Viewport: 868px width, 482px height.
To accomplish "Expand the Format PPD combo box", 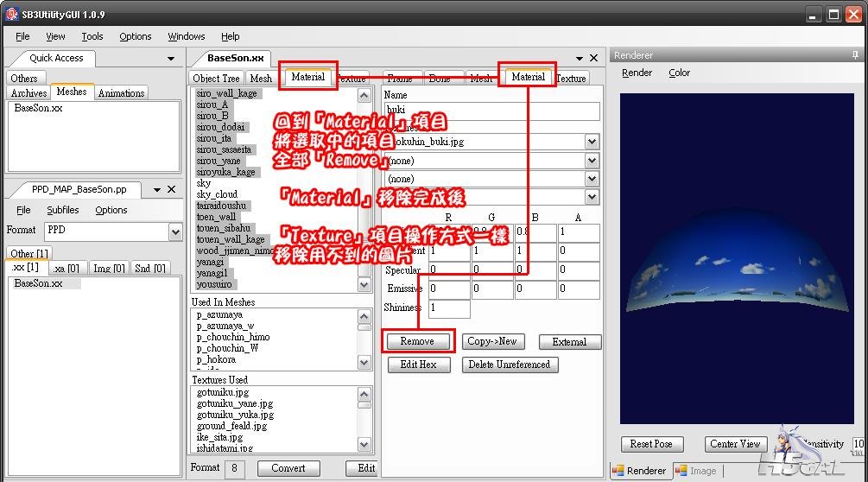I will pos(175,231).
